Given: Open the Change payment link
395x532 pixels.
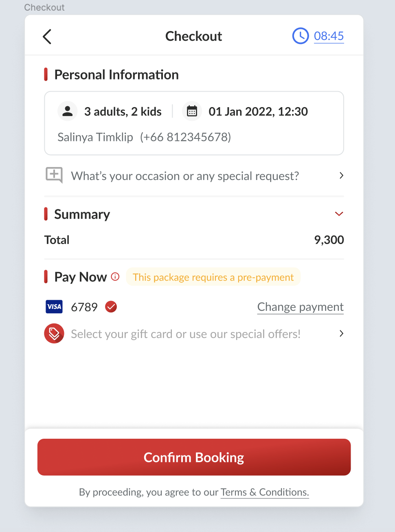Looking at the screenshot, I should pos(301,307).
